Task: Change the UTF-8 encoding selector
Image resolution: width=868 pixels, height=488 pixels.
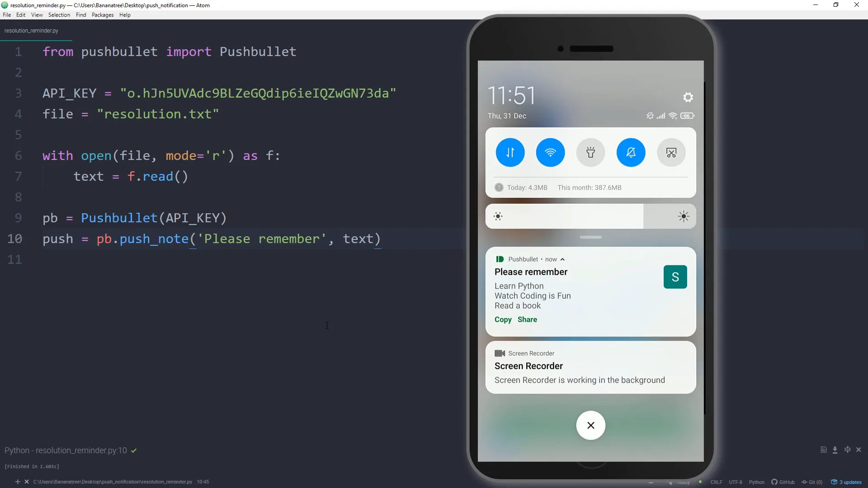Action: point(736,482)
